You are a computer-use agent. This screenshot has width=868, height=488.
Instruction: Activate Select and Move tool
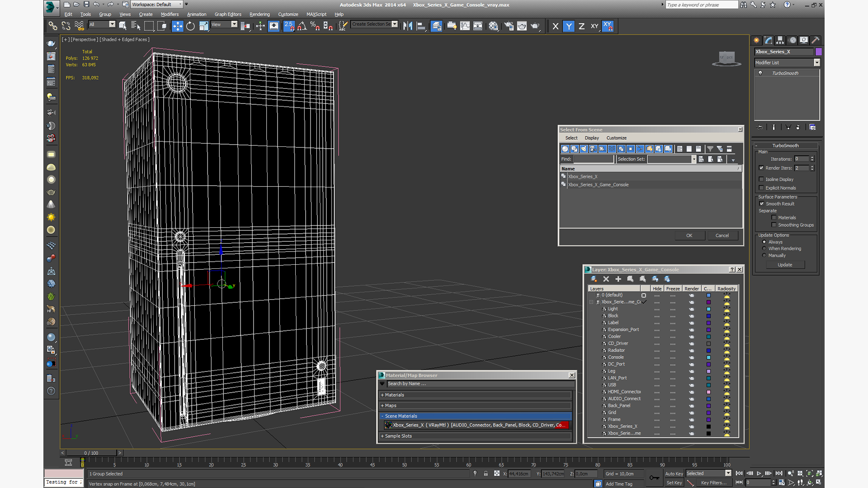177,26
